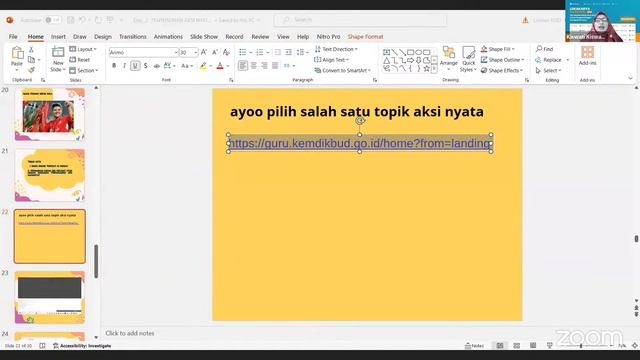Viewport: 640px width, 360px height.
Task: Click the Cut scissors icon
Action: [x=31, y=49]
